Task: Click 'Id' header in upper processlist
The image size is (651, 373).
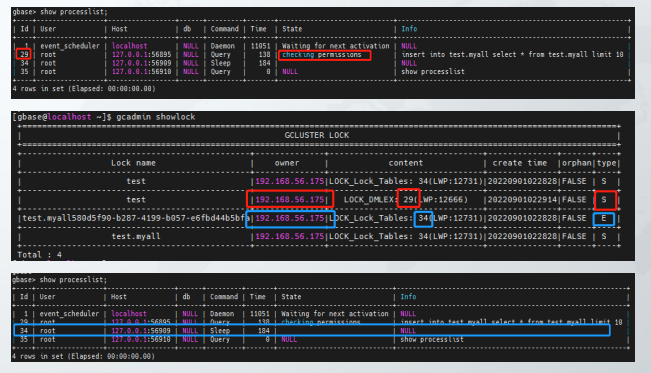Action: [x=24, y=29]
